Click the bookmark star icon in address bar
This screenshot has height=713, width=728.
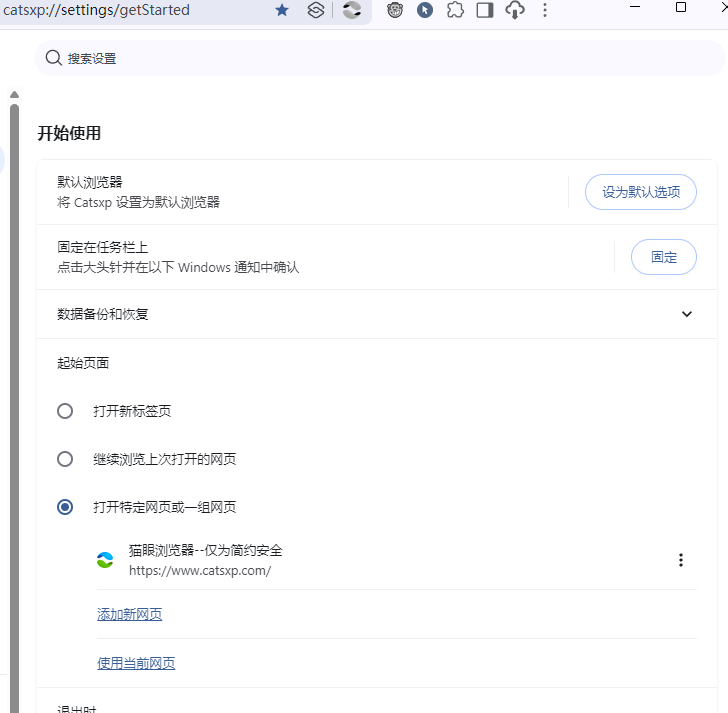(282, 10)
